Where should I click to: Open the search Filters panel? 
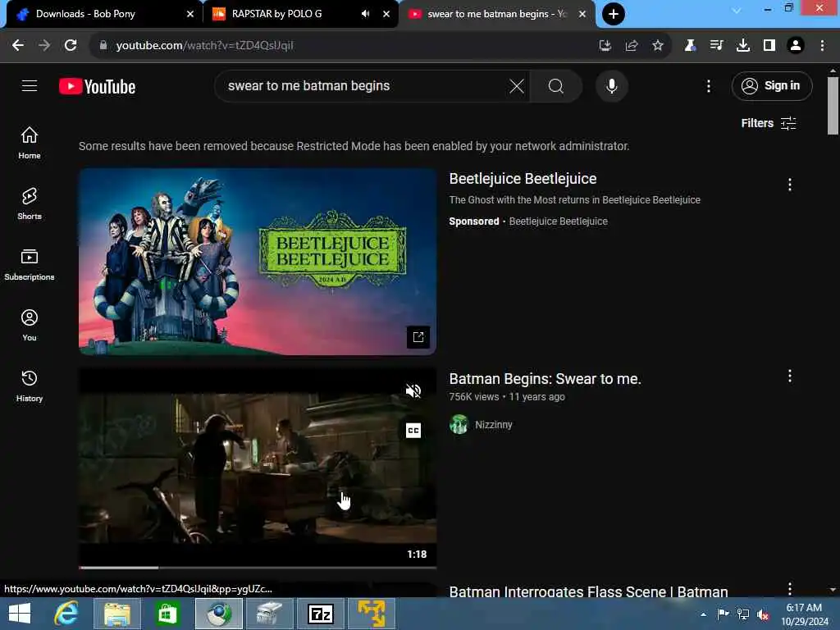(768, 123)
